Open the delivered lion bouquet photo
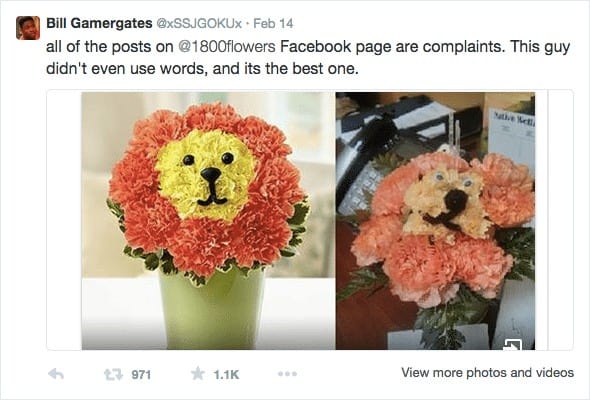Image resolution: width=590 pixels, height=400 pixels. point(435,221)
